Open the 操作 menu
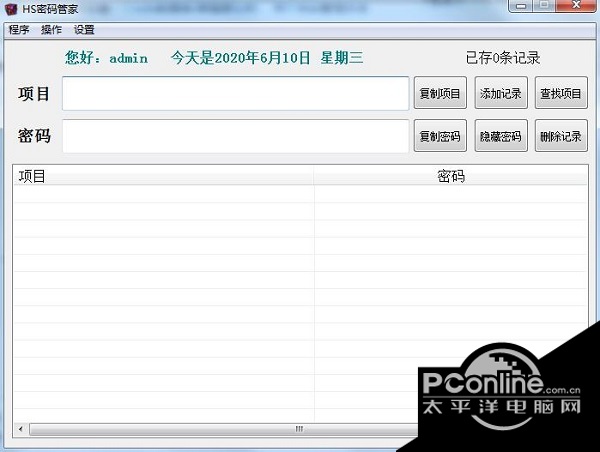Screen dimensions: 600x452 [51, 29]
